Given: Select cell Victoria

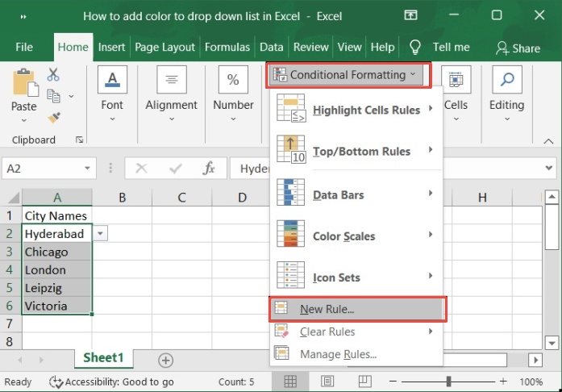Looking at the screenshot, I should 57,306.
